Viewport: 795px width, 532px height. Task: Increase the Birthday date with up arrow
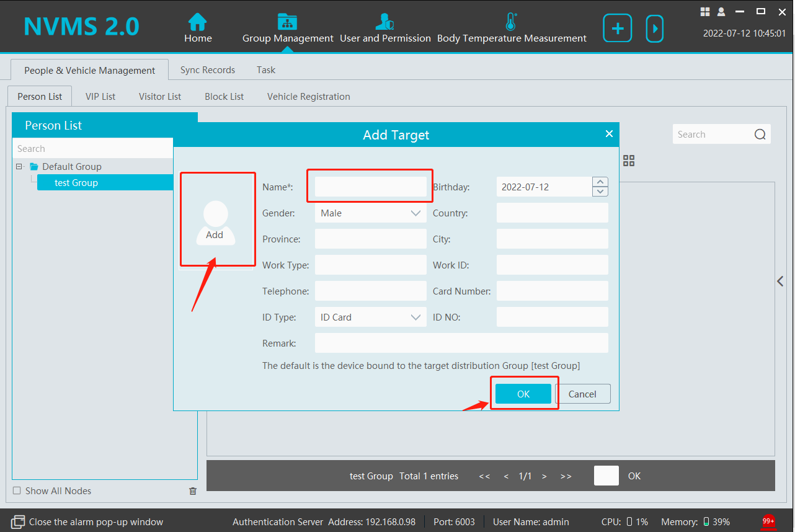point(600,182)
